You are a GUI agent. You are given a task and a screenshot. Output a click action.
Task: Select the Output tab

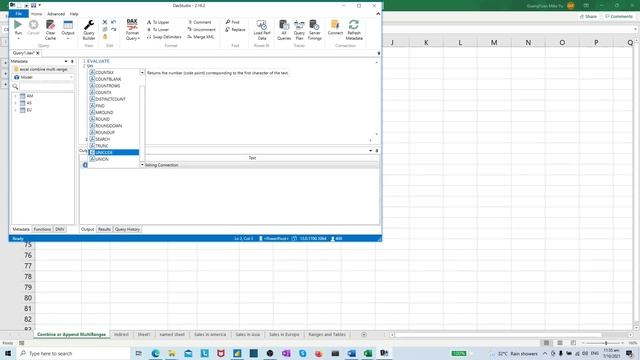click(87, 229)
